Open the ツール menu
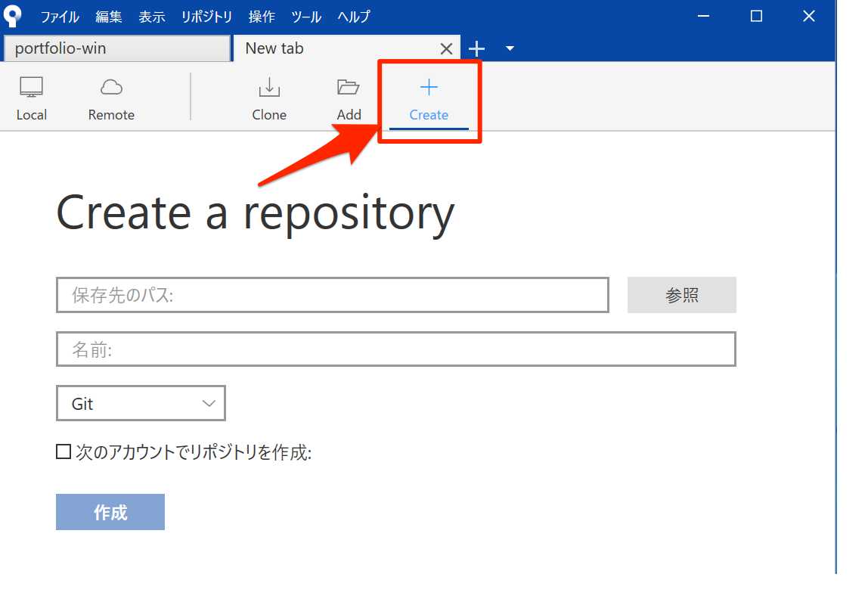This screenshot has width=868, height=605. pyautogui.click(x=306, y=17)
